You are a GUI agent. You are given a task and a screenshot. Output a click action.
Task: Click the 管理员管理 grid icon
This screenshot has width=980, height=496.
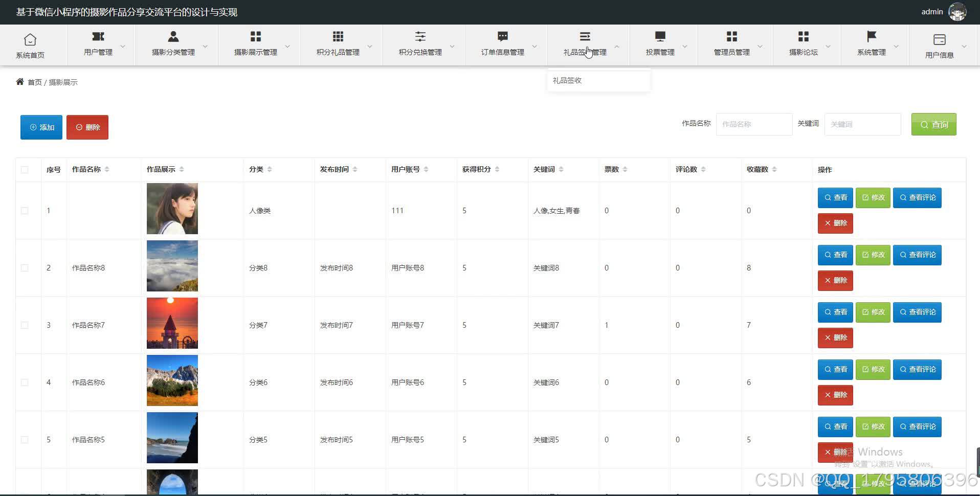[x=732, y=36]
